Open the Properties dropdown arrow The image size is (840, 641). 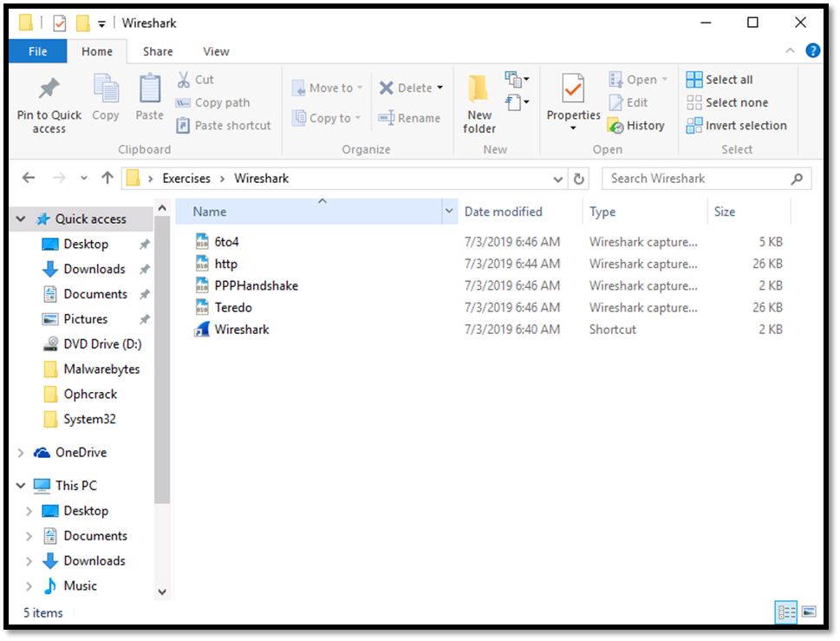[573, 128]
